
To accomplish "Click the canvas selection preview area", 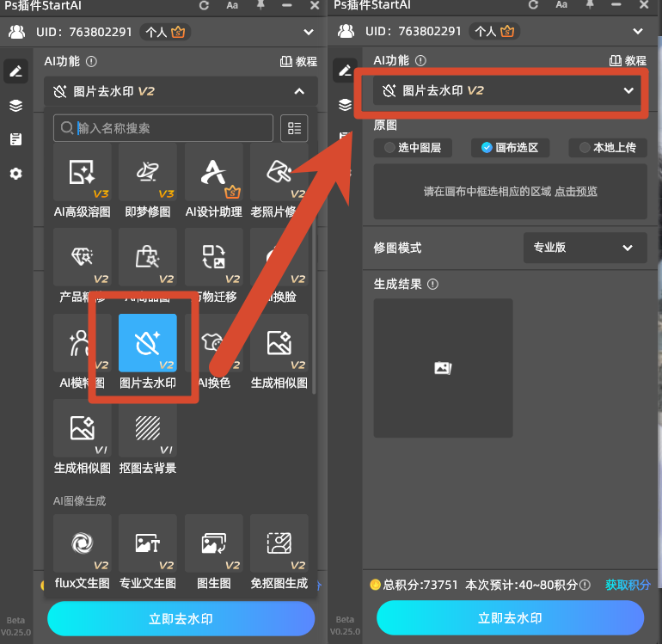I will 510,192.
